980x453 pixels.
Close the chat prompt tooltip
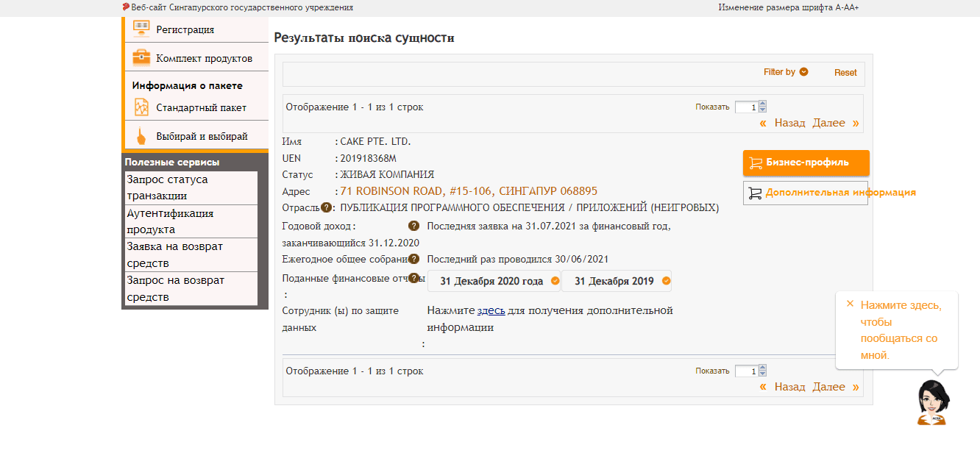(850, 304)
